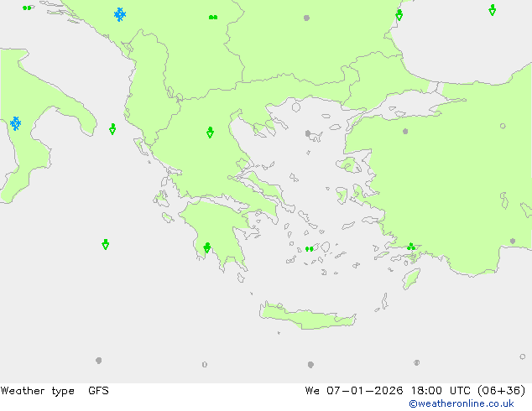Click the blue snowflake symbol over Bosnia
Screen dimensions: 532x411
click(x=120, y=14)
